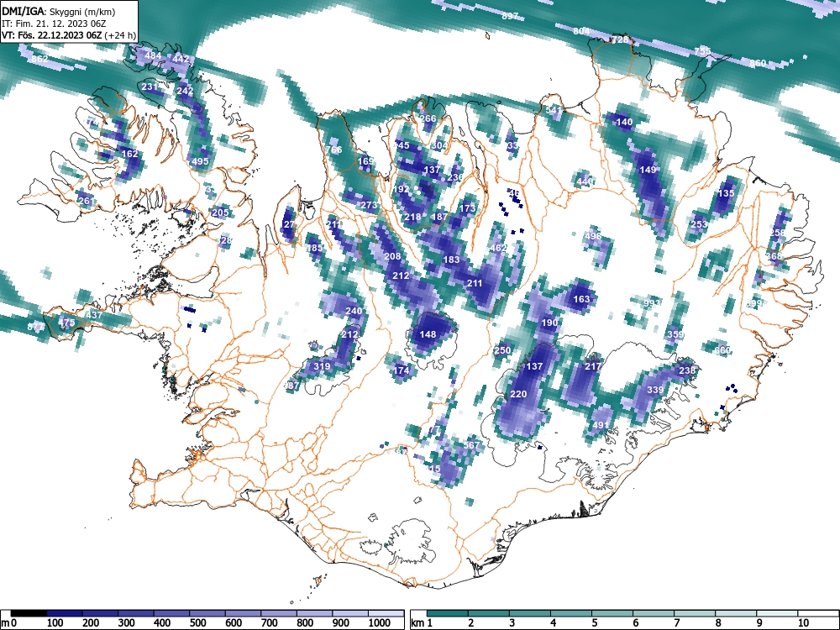The image size is (840, 630).
Task: Click the 495 visibility value
Action: click(x=200, y=161)
